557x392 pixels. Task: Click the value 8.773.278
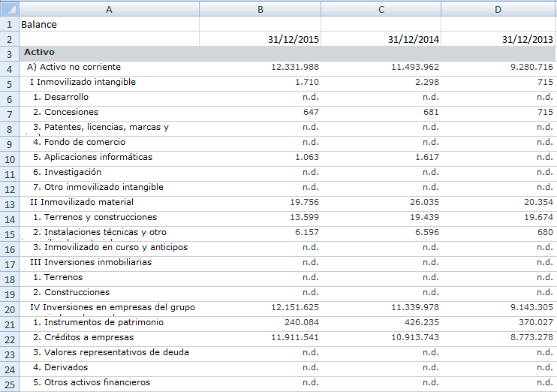(531, 337)
